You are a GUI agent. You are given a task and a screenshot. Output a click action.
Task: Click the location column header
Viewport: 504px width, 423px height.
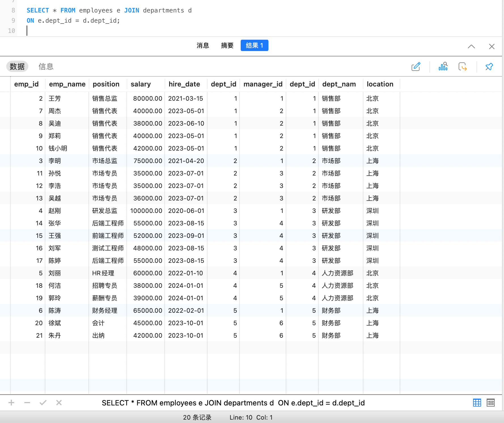380,84
